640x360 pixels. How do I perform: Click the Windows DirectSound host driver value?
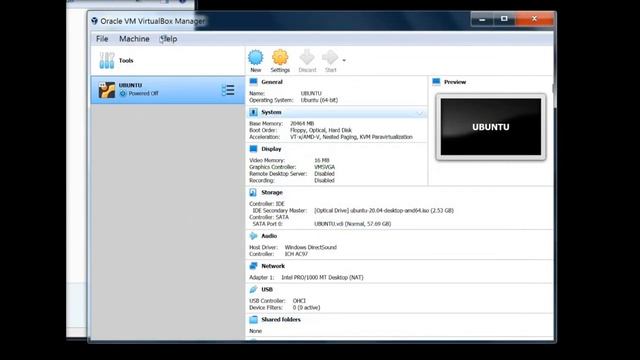pyautogui.click(x=311, y=247)
